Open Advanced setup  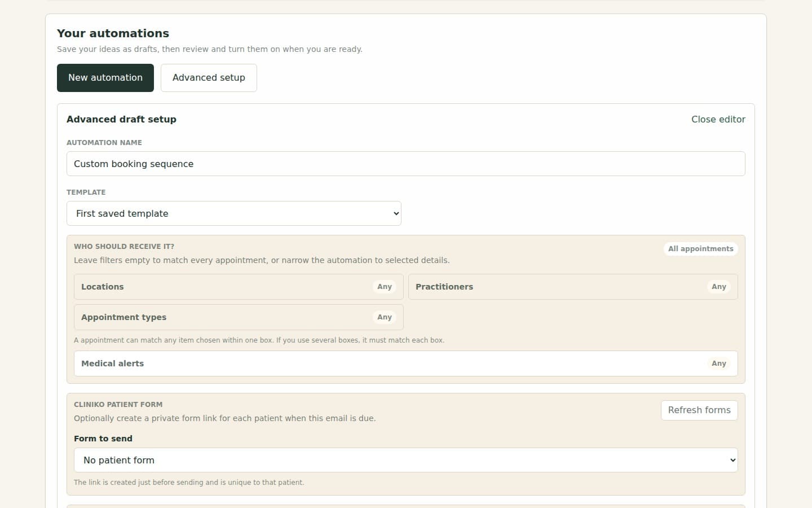pos(209,78)
